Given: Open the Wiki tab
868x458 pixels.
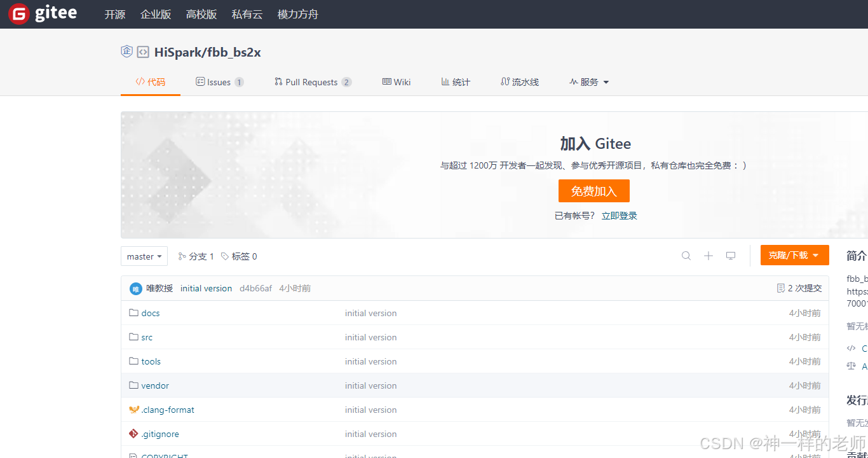Looking at the screenshot, I should click(397, 82).
